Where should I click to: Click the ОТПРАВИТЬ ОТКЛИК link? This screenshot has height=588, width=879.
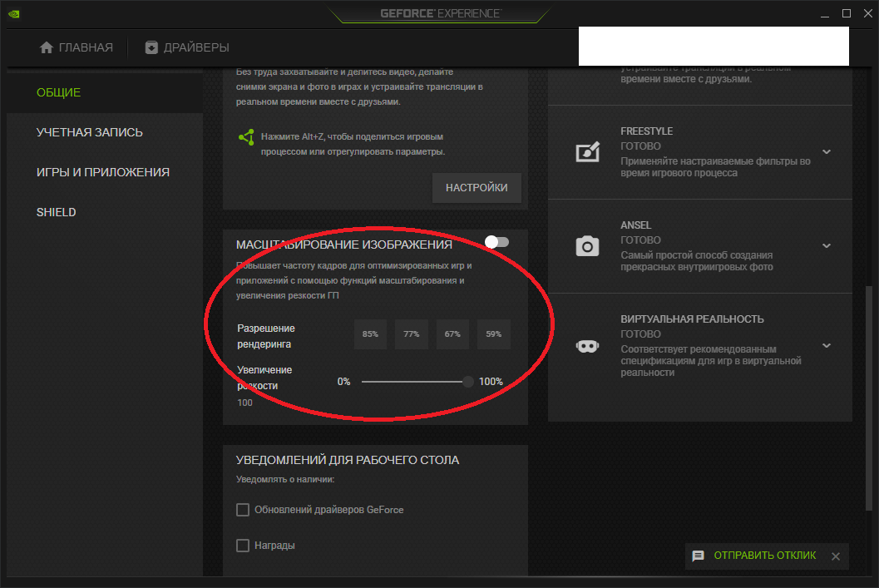pyautogui.click(x=764, y=556)
